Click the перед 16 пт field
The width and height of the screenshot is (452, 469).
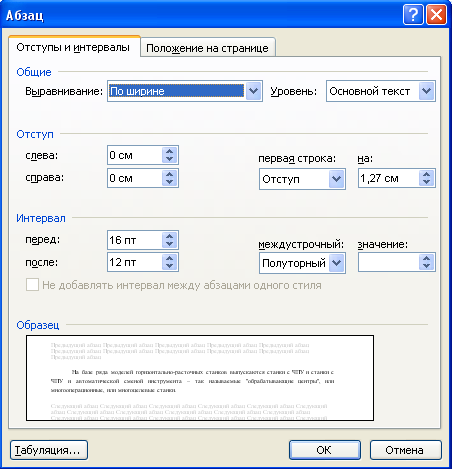coord(135,240)
